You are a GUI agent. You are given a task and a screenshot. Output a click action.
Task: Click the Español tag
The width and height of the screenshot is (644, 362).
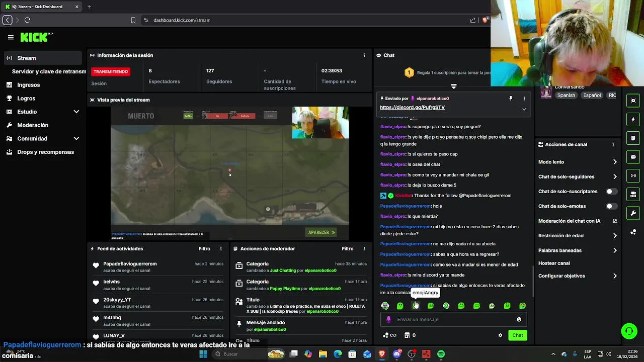[592, 95]
